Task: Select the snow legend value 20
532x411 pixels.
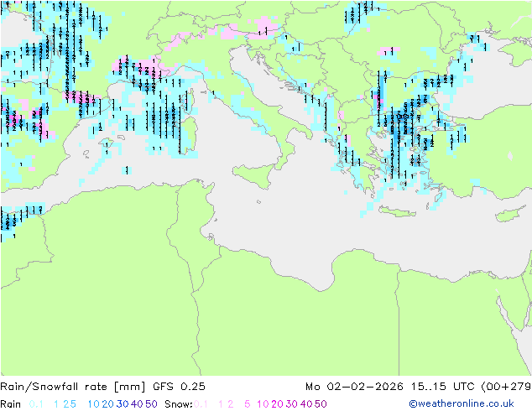Action: click(x=277, y=404)
